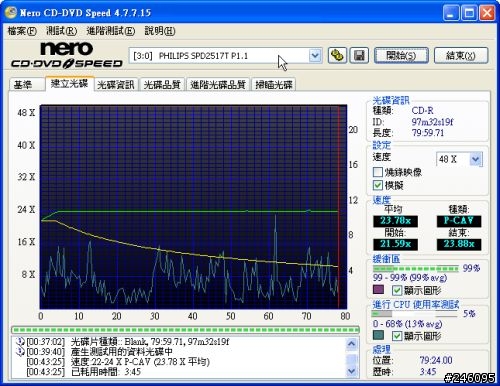Click the log line 速度:22-24 X P-CAV
The height and width of the screenshot is (386, 500).
pos(140,362)
